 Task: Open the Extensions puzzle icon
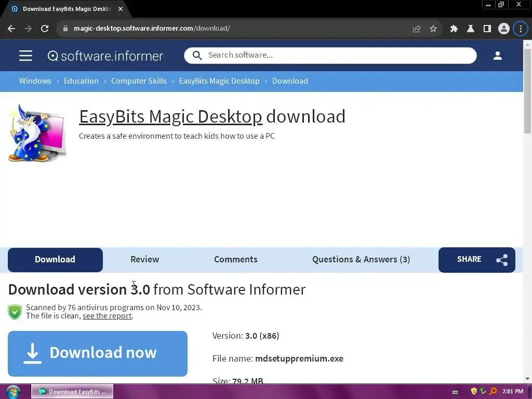tap(454, 29)
